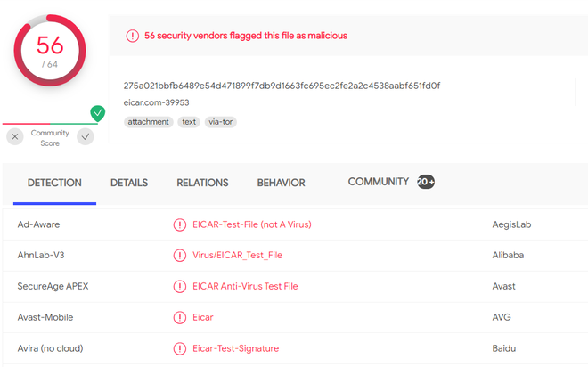Go to the COMMUNITY tab
The width and height of the screenshot is (588, 367).
click(378, 182)
